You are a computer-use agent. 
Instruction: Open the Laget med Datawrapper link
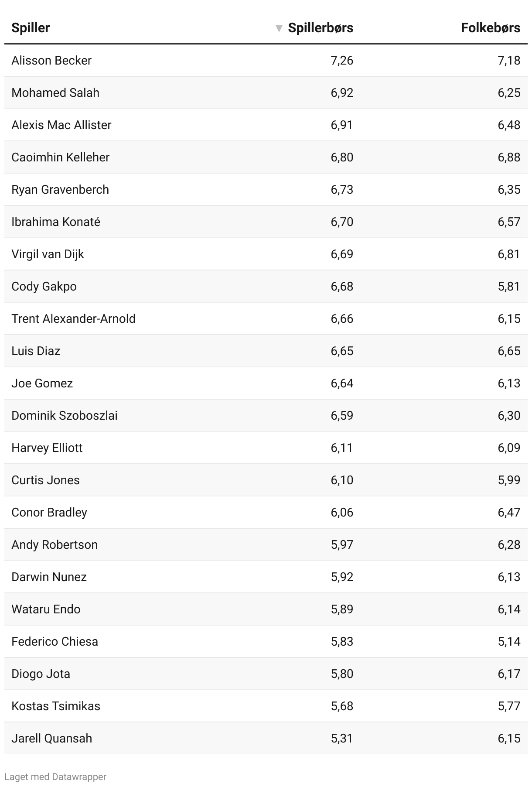pyautogui.click(x=55, y=777)
